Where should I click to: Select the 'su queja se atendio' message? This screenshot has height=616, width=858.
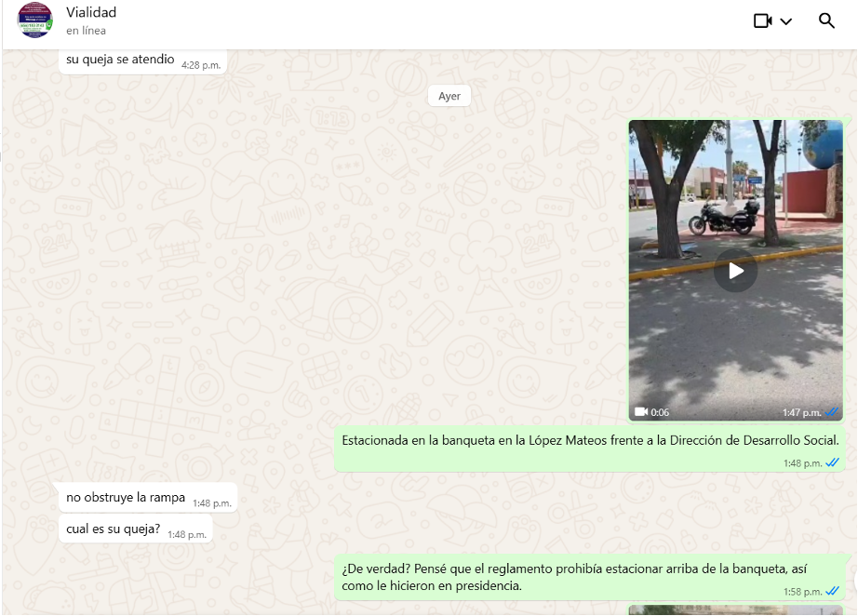point(120,60)
